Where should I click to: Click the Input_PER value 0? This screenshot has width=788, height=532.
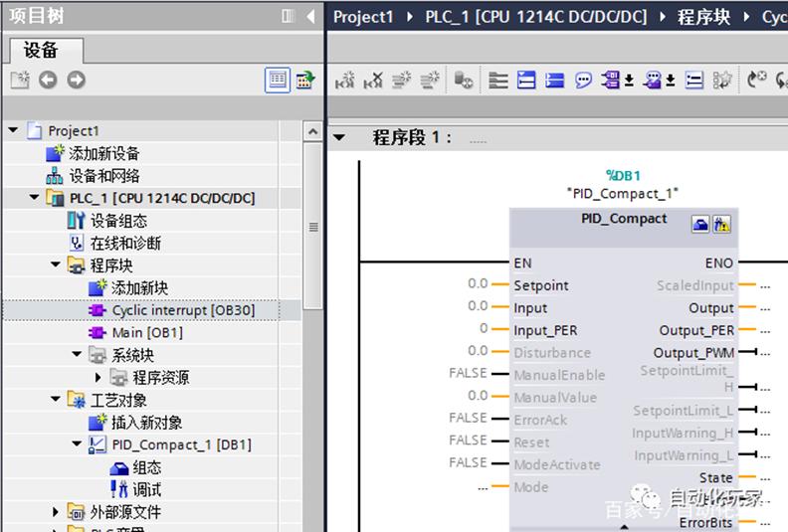tap(484, 328)
